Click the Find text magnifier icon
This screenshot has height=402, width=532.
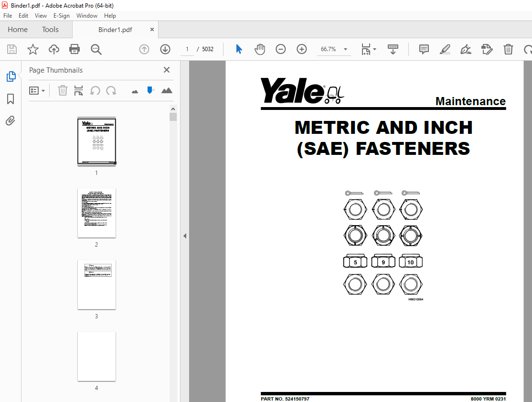[96, 50]
